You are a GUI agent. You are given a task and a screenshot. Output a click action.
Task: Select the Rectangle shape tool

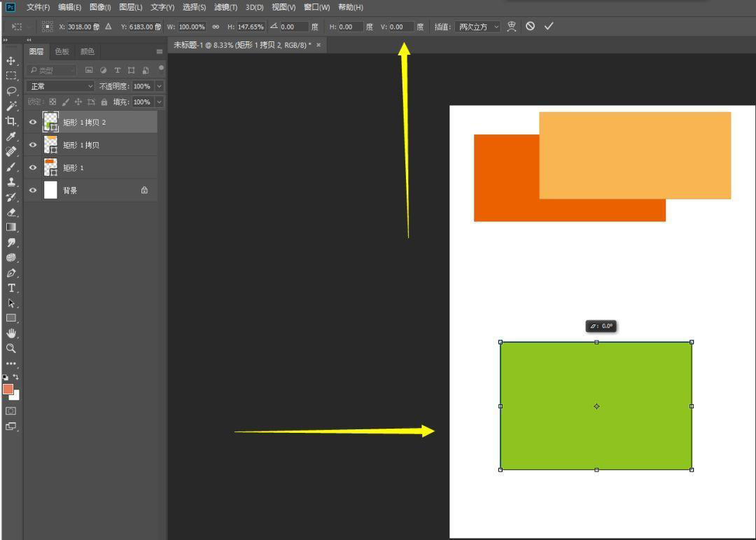[x=10, y=318]
